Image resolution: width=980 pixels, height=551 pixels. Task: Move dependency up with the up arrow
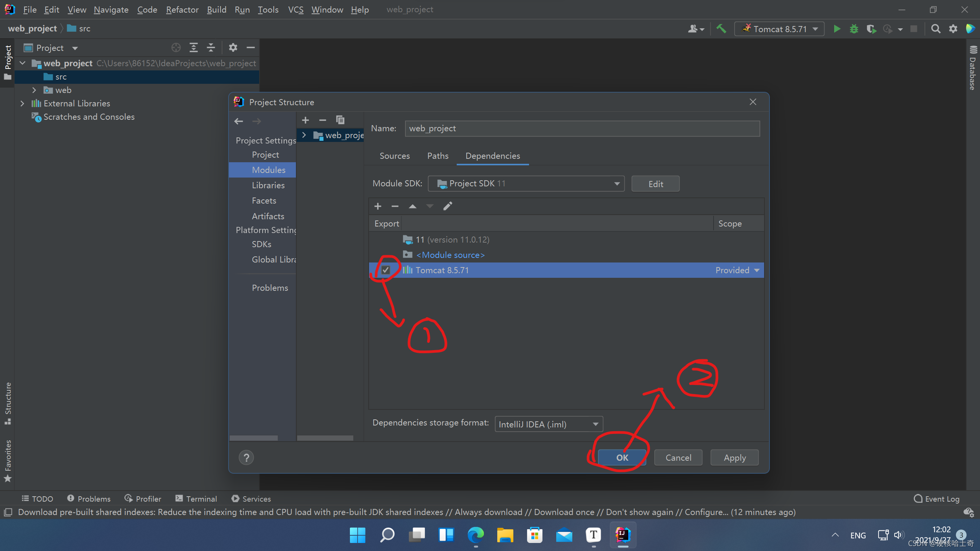[x=412, y=206]
